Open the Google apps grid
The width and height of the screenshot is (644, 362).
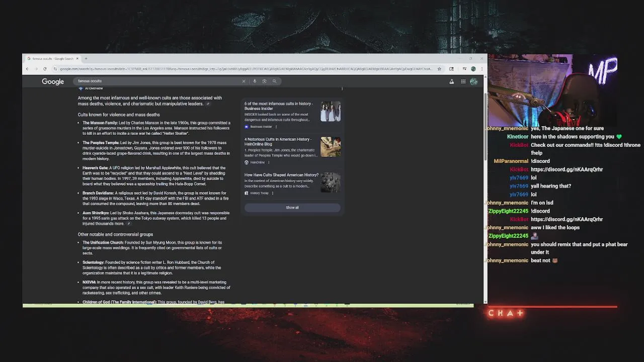pos(463,81)
